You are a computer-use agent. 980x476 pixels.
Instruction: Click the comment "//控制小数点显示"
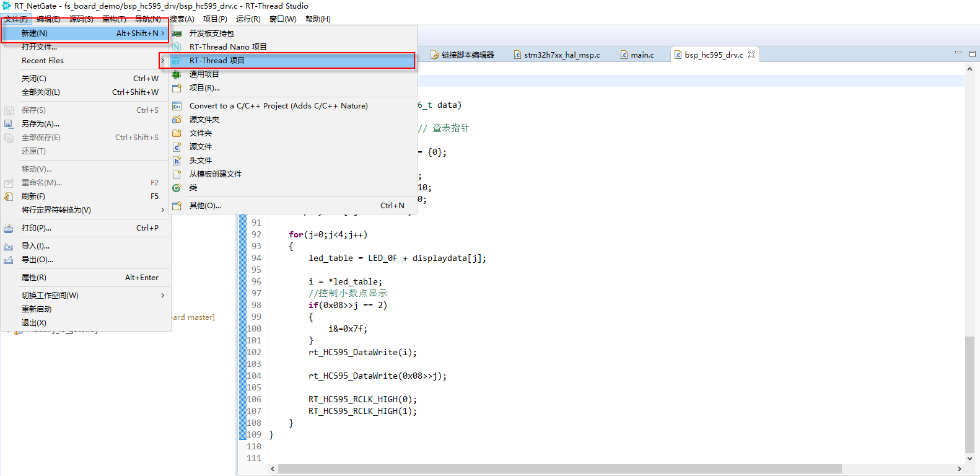coord(348,293)
